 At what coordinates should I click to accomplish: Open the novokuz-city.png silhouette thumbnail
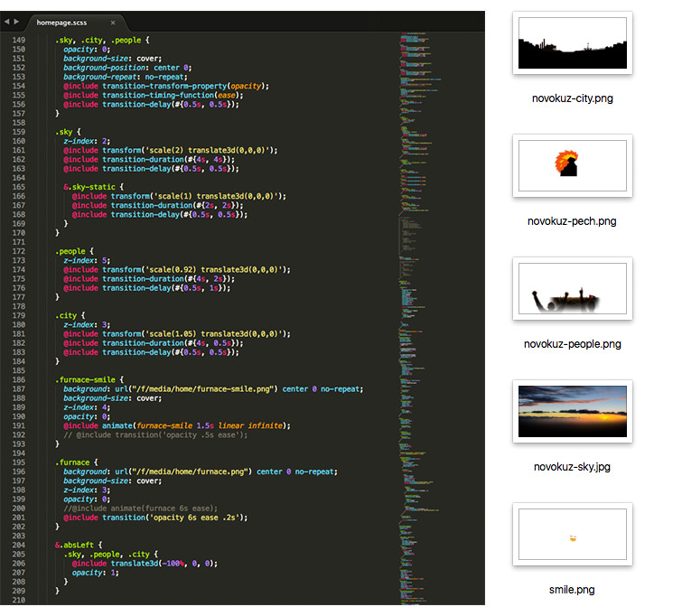pos(572,42)
